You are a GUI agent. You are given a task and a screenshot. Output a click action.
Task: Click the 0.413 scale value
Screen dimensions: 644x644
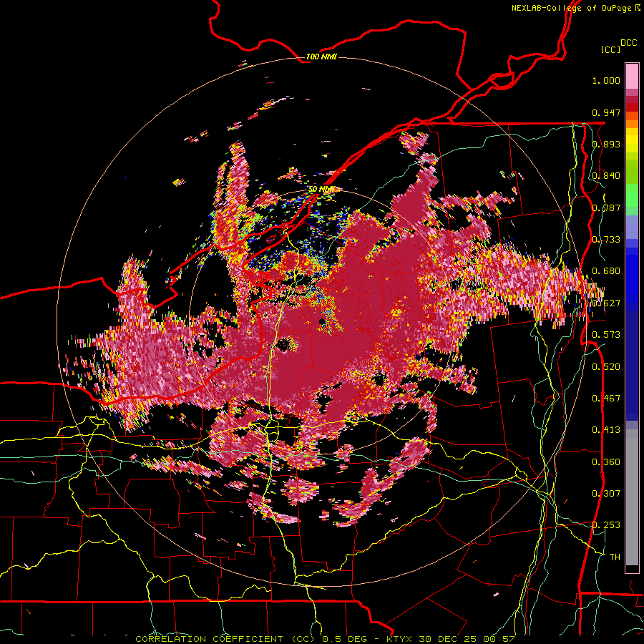click(x=606, y=430)
